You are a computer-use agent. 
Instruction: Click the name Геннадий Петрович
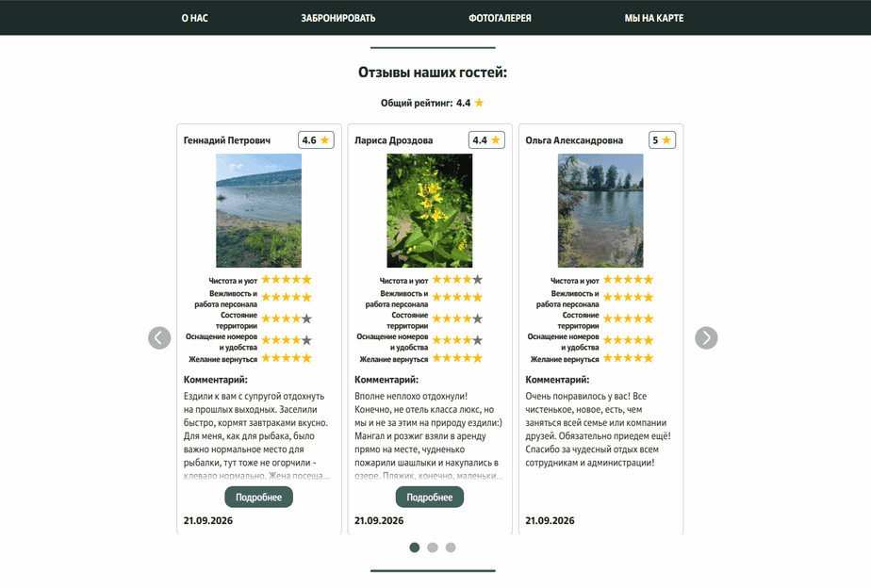point(226,140)
